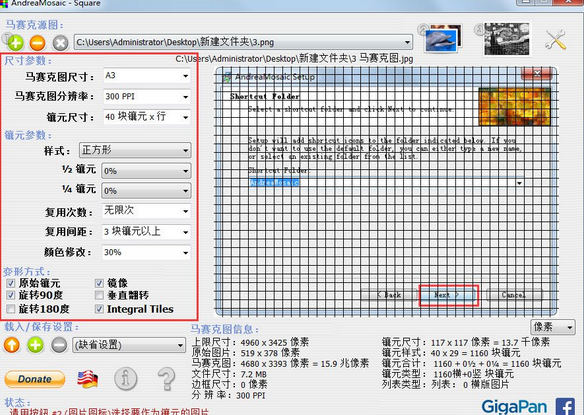This screenshot has height=415, width=584.
Task: Toggle Integral Tiles checkbox
Action: tap(99, 308)
